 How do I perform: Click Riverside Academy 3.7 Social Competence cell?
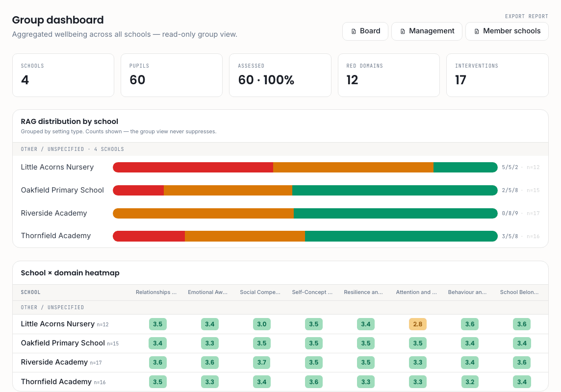point(261,362)
